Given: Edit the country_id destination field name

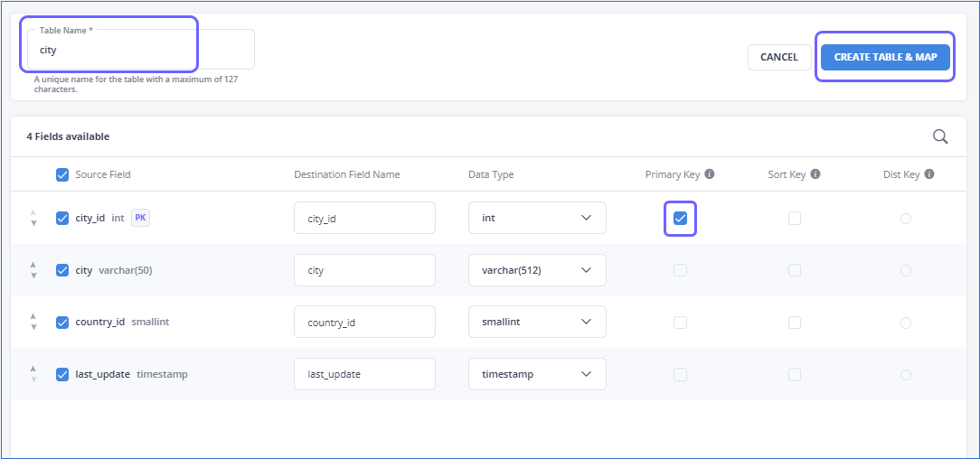Looking at the screenshot, I should point(365,323).
